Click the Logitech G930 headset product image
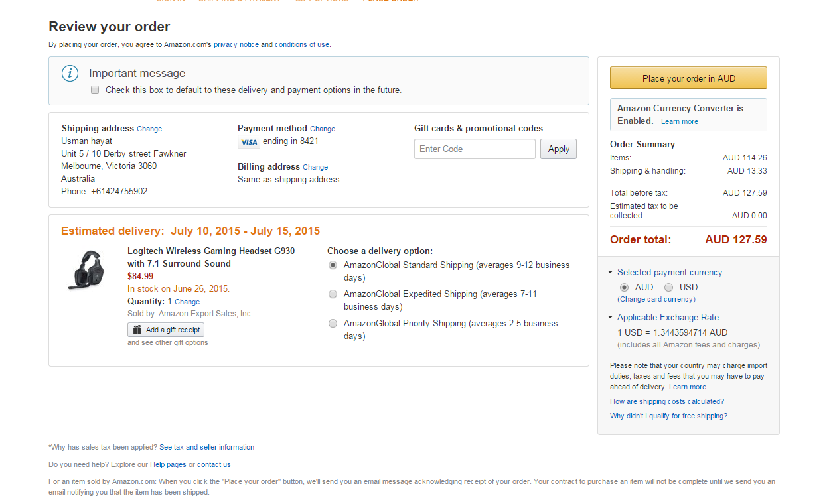Viewport: 831px width, 504px height. coord(87,269)
